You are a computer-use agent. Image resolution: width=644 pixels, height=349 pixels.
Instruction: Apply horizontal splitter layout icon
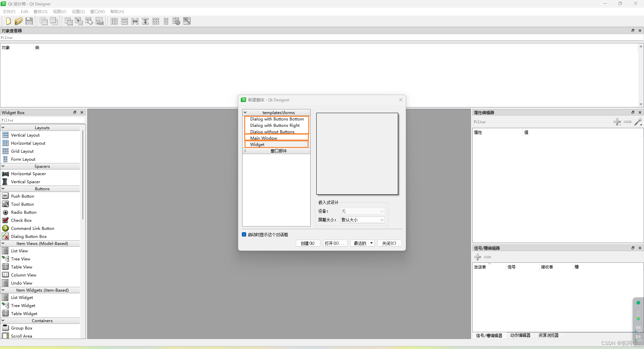[x=135, y=21]
